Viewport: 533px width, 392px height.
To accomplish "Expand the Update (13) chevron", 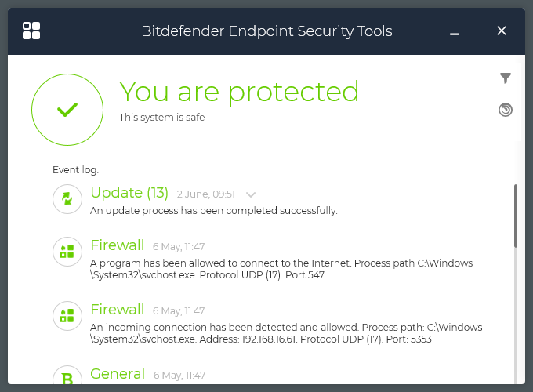I will click(251, 194).
